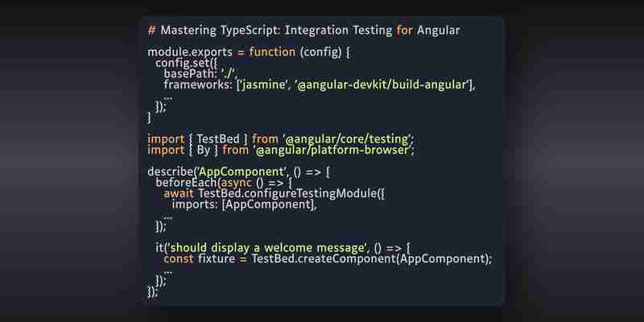Viewport: 644px width, 322px height.
Task: Click the line "basePath: './',"
Action: coord(200,74)
